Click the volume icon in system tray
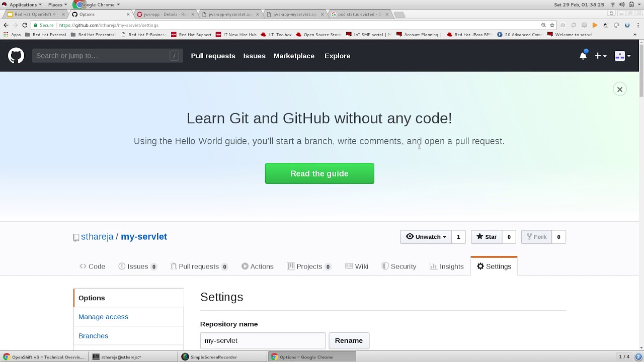This screenshot has width=644, height=362. (622, 5)
